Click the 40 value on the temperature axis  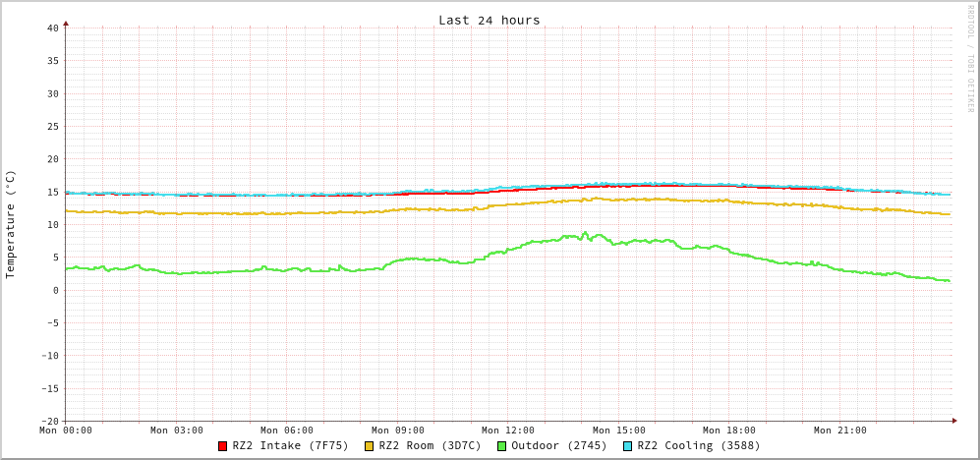pyautogui.click(x=53, y=28)
